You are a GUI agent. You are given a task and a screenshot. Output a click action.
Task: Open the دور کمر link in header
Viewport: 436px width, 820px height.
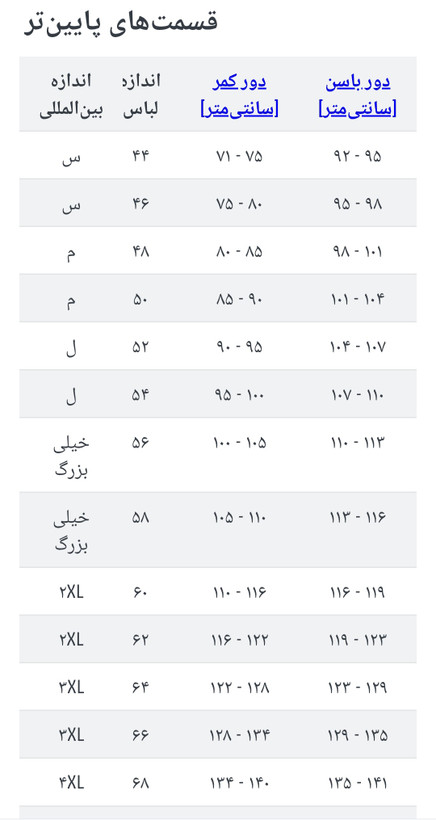coord(239,82)
